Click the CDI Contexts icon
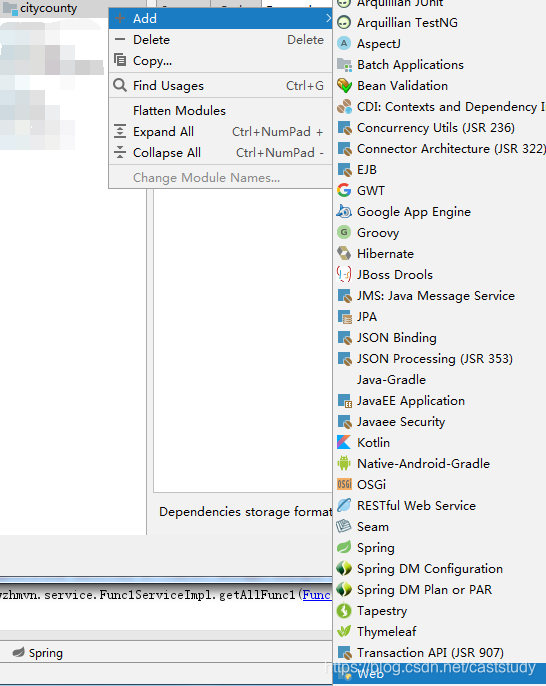Viewport: 546px width, 686px height. point(344,106)
